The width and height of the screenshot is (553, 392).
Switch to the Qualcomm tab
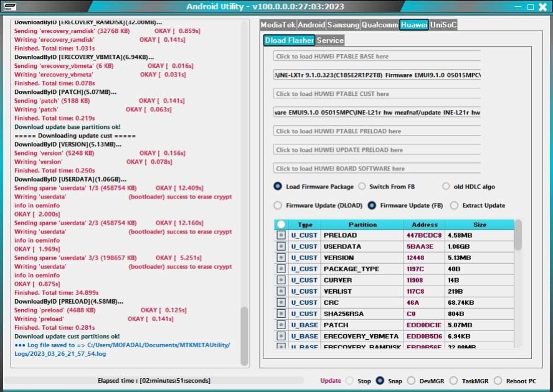tap(380, 25)
